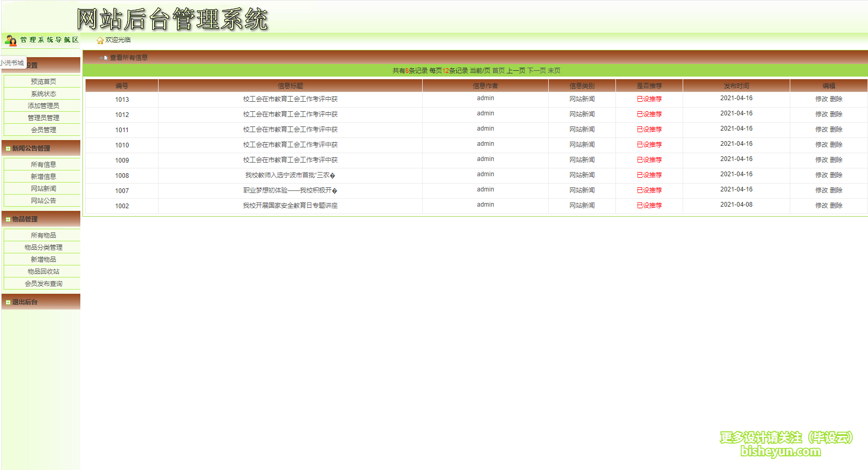
Task: Open 会员发布查询 in the sidebar
Action: coord(43,283)
